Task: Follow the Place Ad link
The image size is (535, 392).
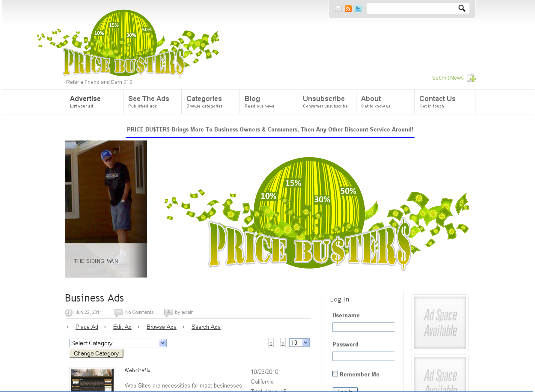Action: pyautogui.click(x=87, y=327)
